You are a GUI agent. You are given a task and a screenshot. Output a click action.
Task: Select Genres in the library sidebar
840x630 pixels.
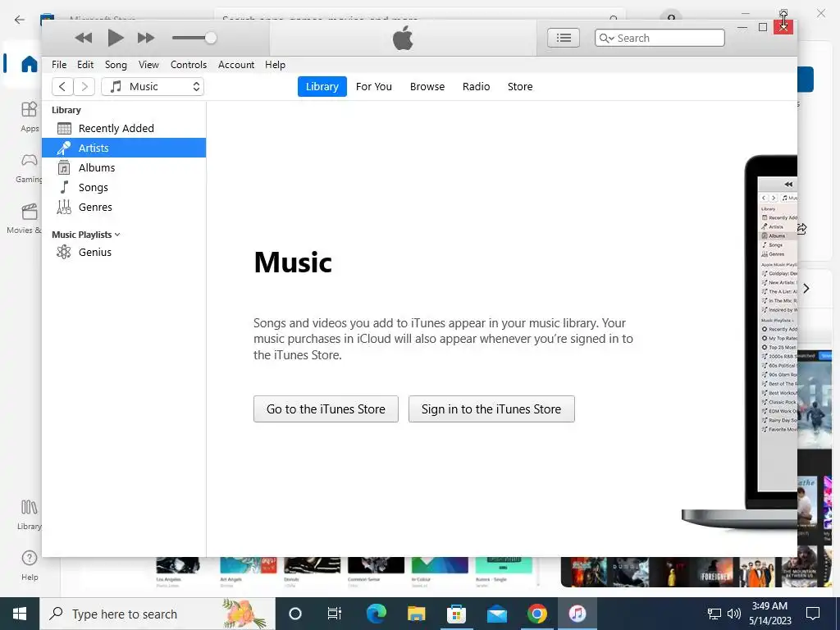click(x=124, y=207)
